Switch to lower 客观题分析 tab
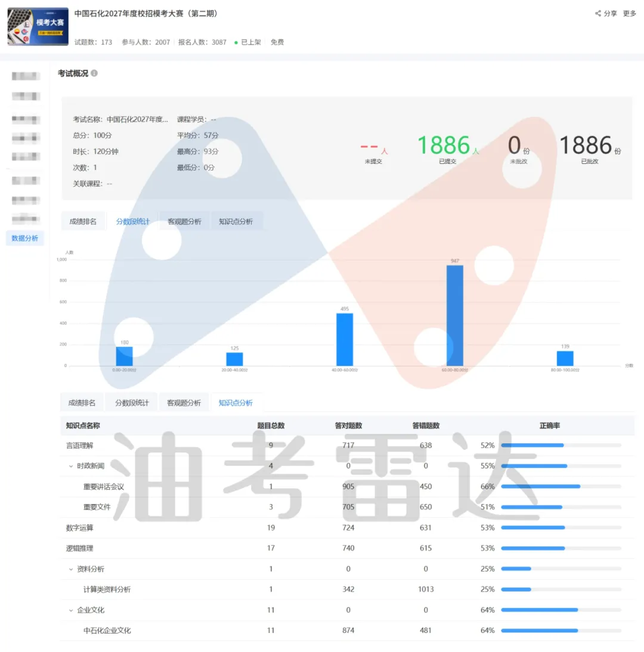The height and width of the screenshot is (652, 644). click(184, 402)
